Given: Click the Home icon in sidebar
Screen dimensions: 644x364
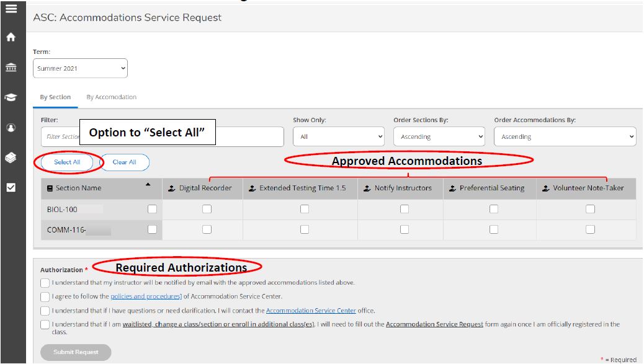Looking at the screenshot, I should pyautogui.click(x=11, y=37).
